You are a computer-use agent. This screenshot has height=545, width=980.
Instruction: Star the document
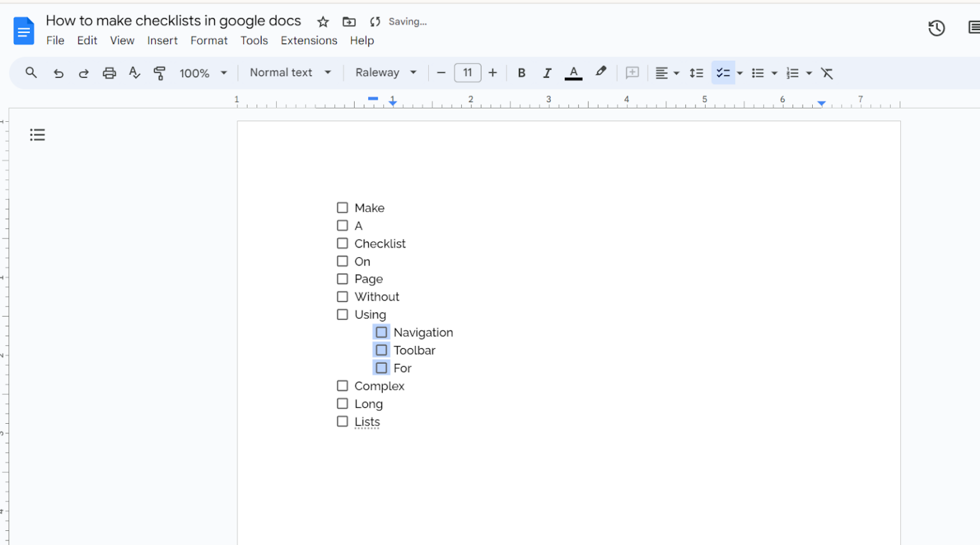pos(323,21)
